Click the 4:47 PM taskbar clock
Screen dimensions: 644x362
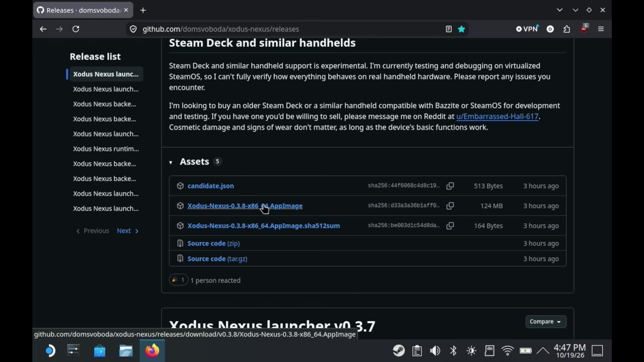pyautogui.click(x=570, y=350)
